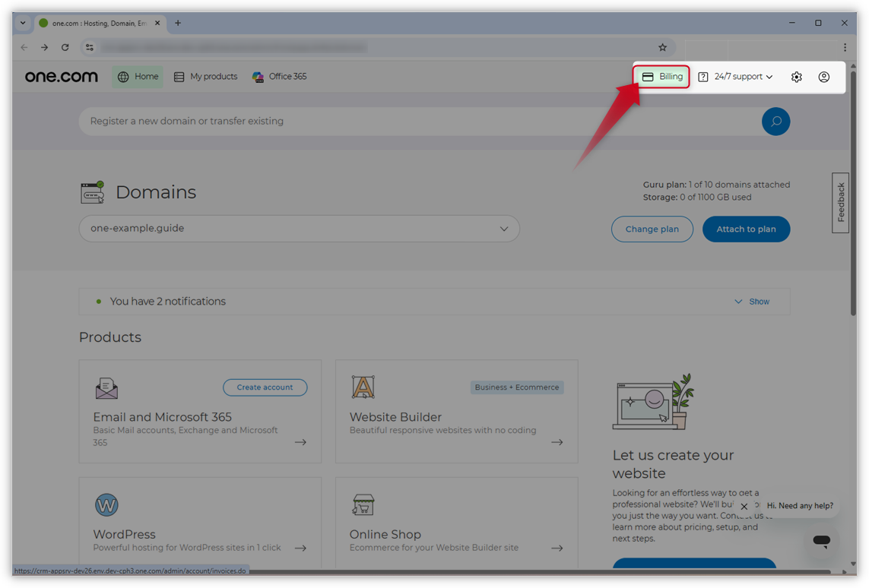
Task: Click the Website Builder icon
Action: 363,386
